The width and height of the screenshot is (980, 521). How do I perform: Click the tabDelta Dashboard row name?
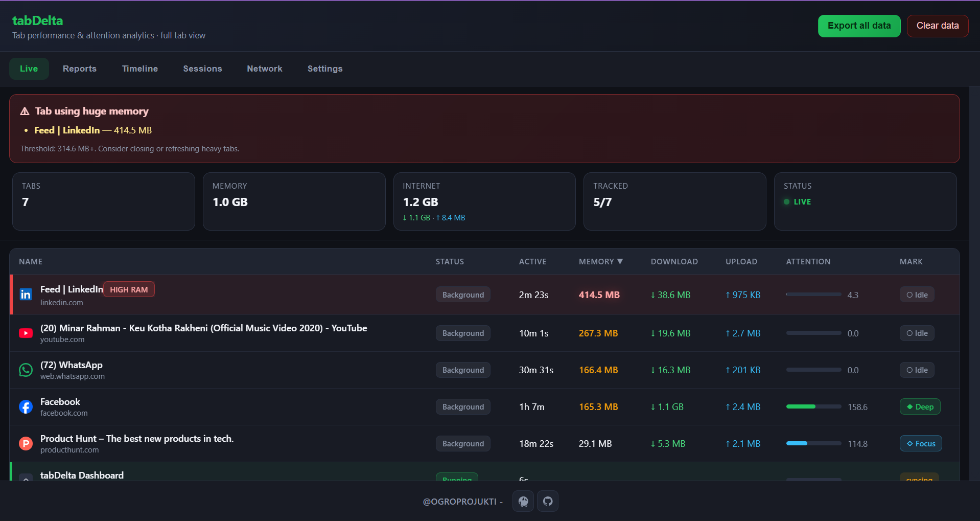(82, 475)
